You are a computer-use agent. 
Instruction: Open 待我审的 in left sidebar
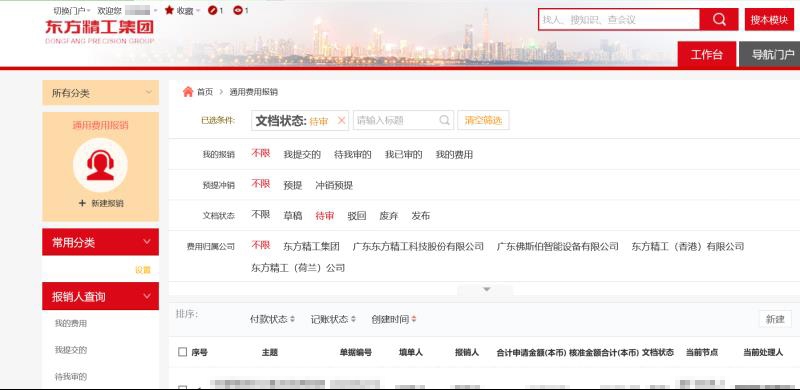pyautogui.click(x=71, y=377)
